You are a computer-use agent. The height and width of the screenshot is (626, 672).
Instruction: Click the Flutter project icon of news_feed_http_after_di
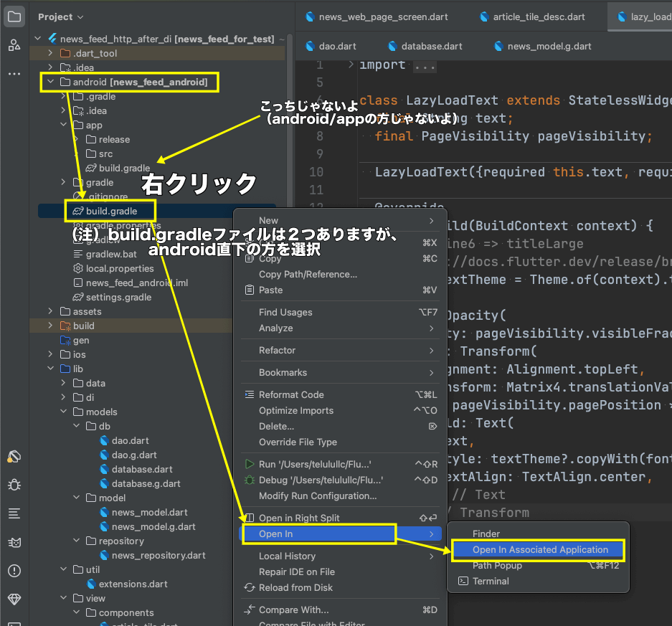point(53,39)
